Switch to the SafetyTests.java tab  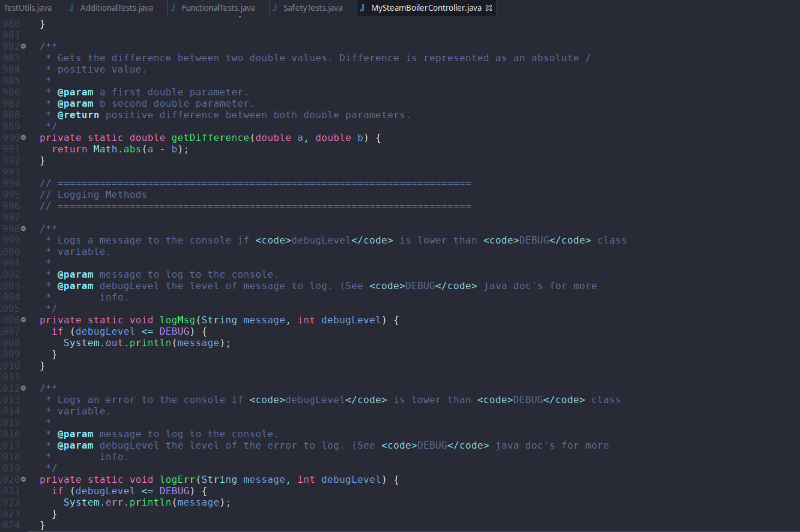pyautogui.click(x=312, y=8)
